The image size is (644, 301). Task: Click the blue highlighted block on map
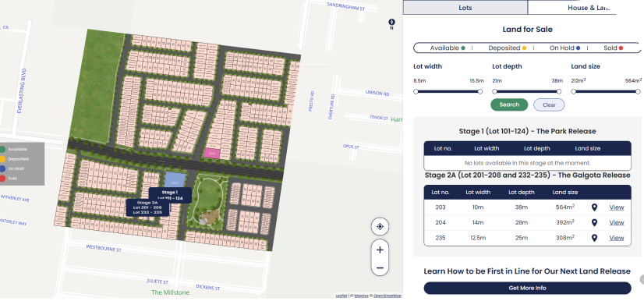175,181
